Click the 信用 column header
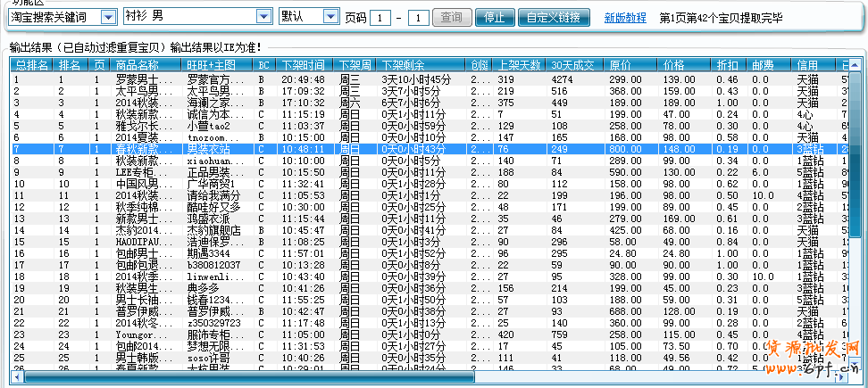The width and height of the screenshot is (868, 388). coord(807,65)
